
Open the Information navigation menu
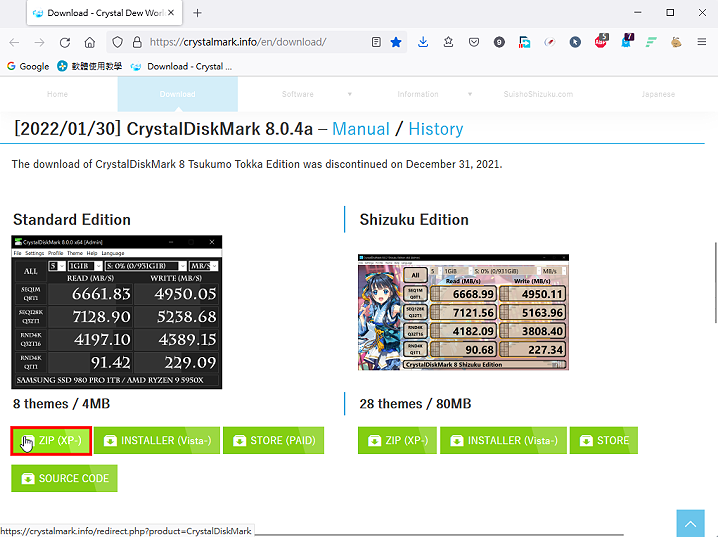(418, 94)
